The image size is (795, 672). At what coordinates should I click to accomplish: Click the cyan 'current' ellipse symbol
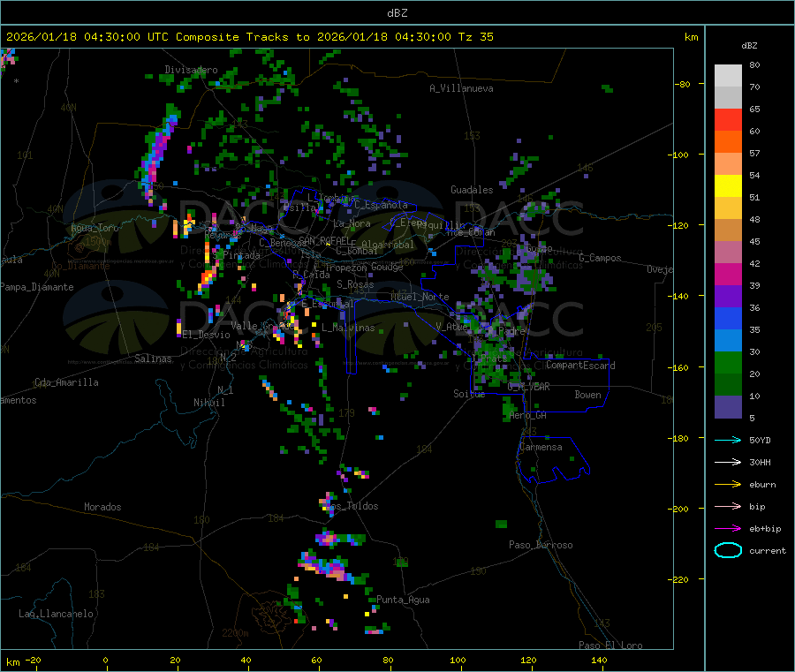[728, 550]
